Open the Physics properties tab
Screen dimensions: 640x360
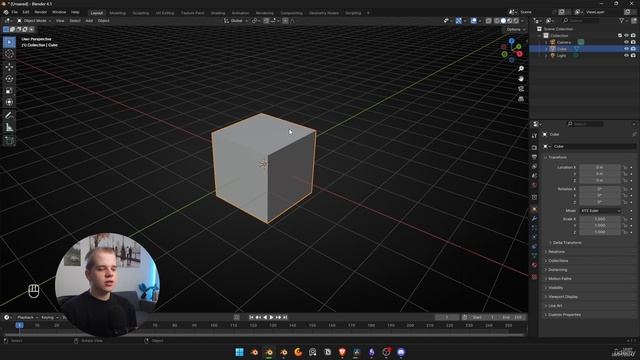click(534, 237)
